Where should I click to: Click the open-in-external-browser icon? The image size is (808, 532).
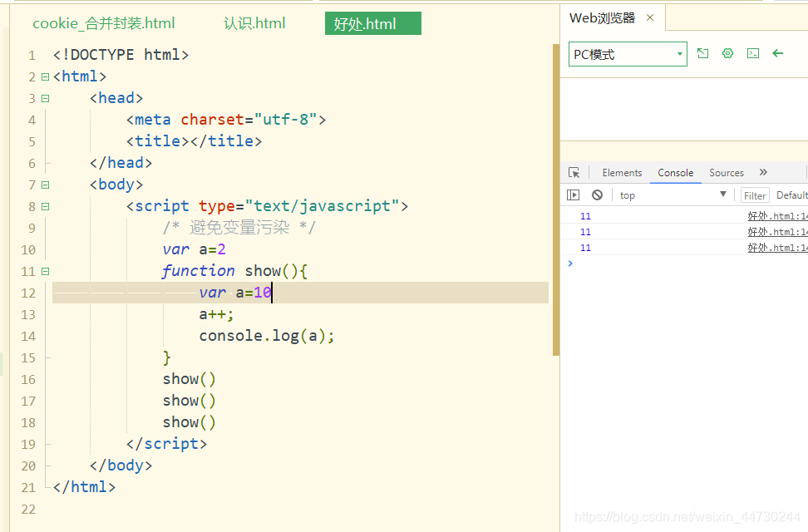pyautogui.click(x=703, y=53)
